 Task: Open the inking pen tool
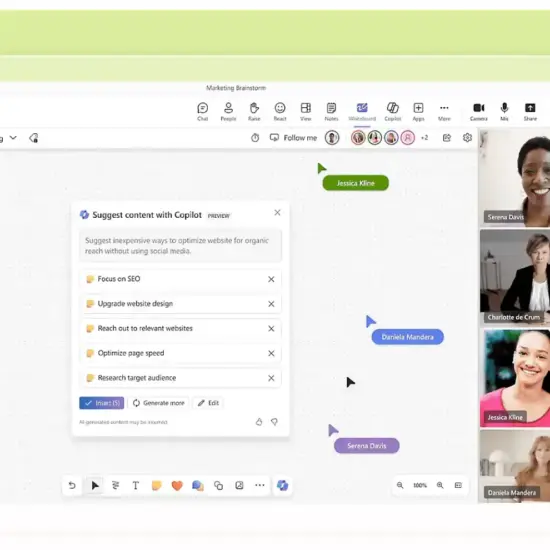click(x=115, y=485)
